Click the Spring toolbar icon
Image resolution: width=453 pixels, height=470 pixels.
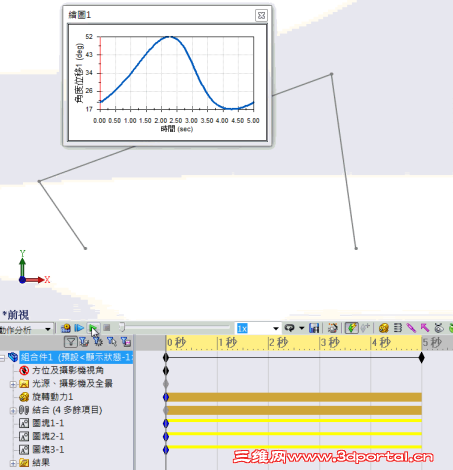click(398, 328)
